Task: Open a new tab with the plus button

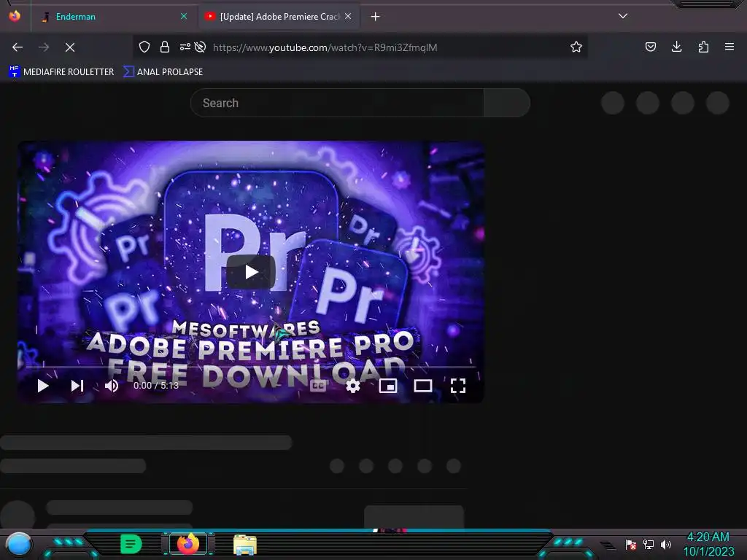Action: [376, 17]
